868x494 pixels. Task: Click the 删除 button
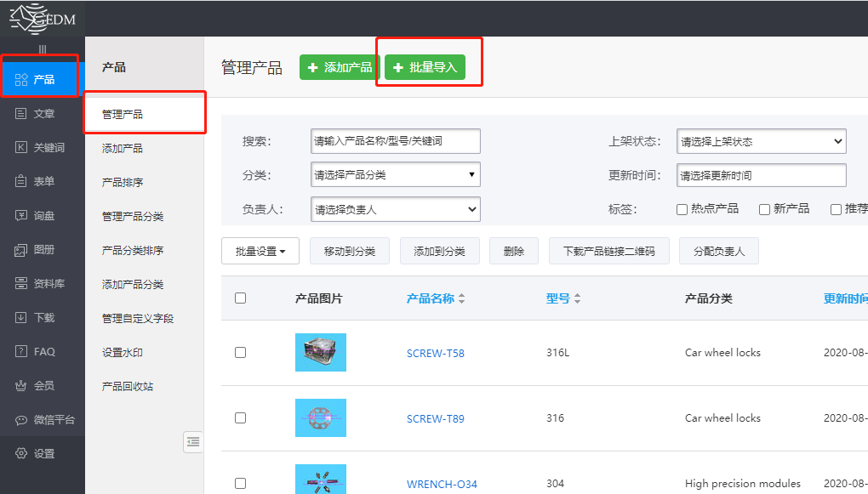point(514,251)
